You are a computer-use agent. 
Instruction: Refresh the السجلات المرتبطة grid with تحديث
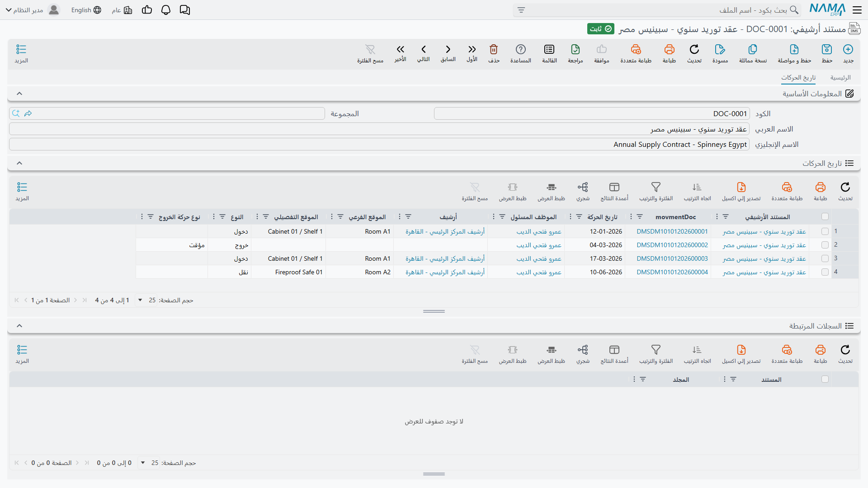[845, 354]
